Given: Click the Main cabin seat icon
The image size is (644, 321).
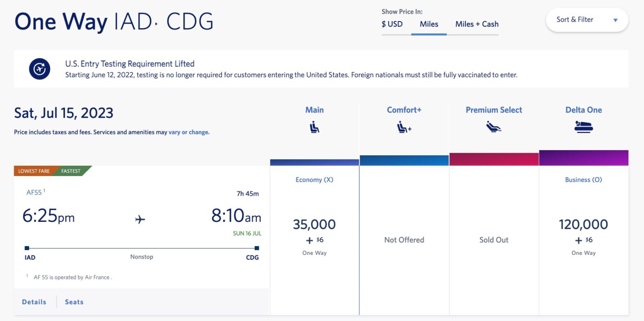Looking at the screenshot, I should pyautogui.click(x=314, y=127).
